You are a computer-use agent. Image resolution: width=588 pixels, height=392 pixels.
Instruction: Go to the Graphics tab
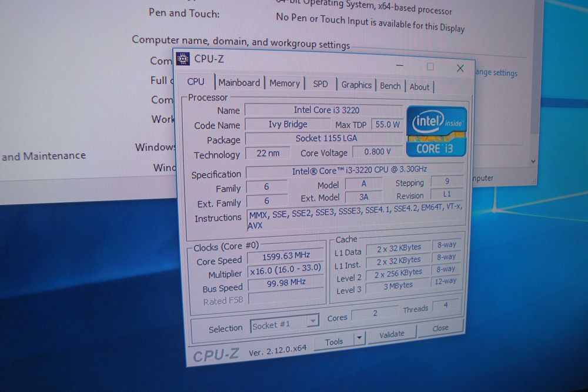point(356,85)
